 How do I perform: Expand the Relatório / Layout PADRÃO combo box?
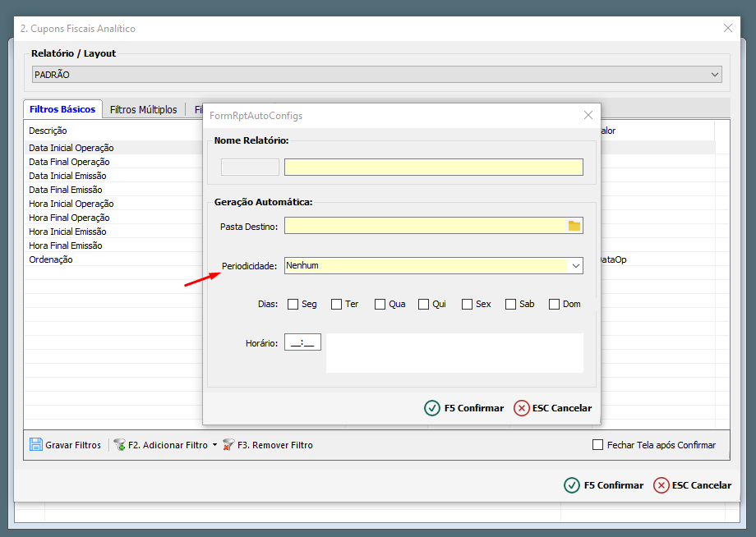click(x=714, y=75)
